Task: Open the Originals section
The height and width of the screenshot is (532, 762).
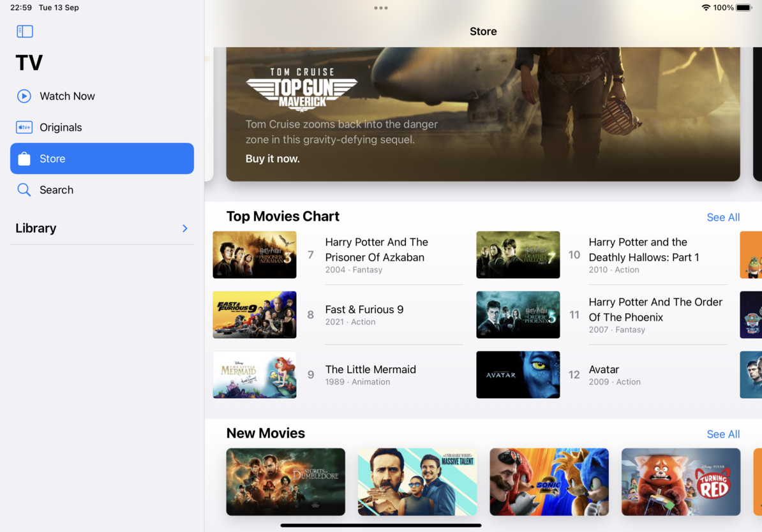Action: [102, 128]
